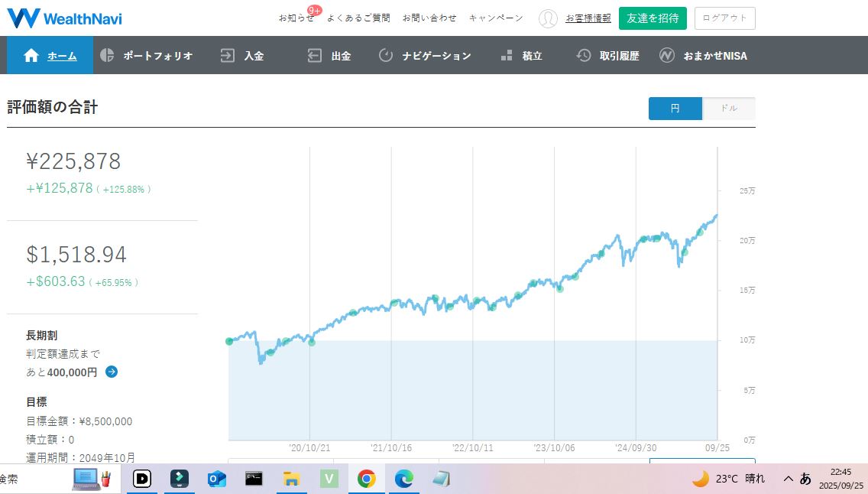Click the 入金 deposit arrow icon
Image resolution: width=868 pixels, height=494 pixels.
227,55
